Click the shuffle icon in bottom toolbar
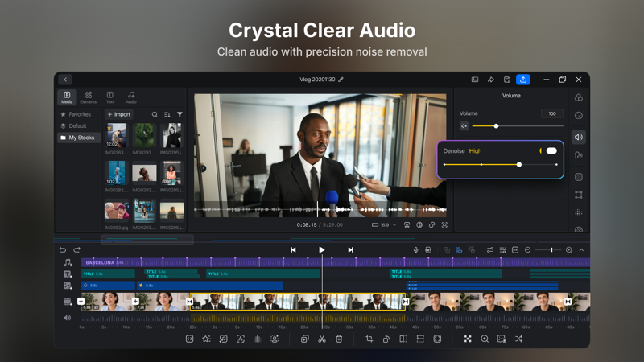The image size is (644, 362). (x=518, y=339)
